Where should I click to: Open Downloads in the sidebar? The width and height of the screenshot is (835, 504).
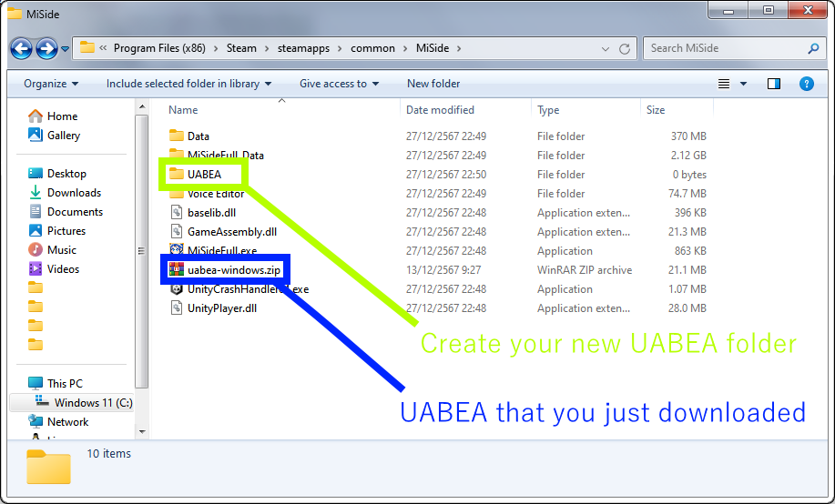click(x=65, y=193)
